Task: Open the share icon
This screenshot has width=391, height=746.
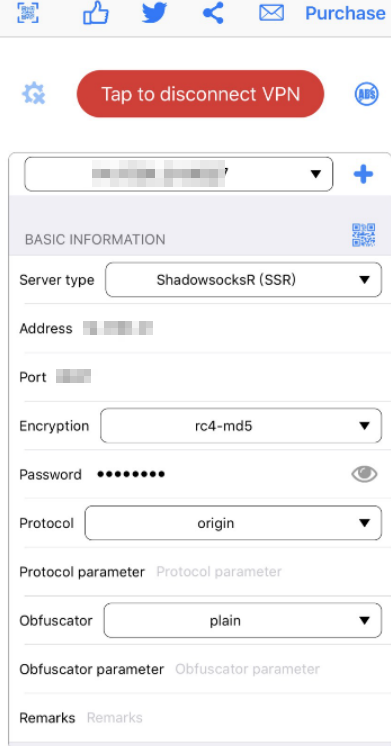Action: 213,13
